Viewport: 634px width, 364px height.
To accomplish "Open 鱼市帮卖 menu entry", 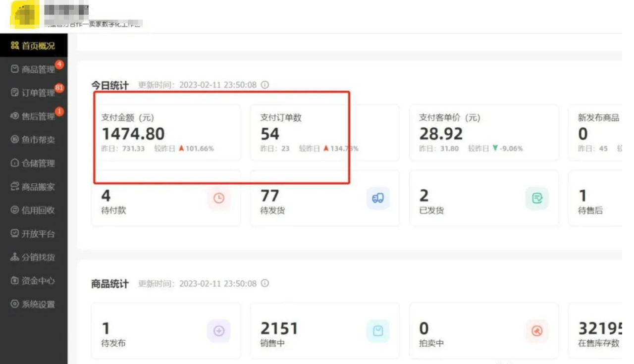I will click(x=34, y=140).
